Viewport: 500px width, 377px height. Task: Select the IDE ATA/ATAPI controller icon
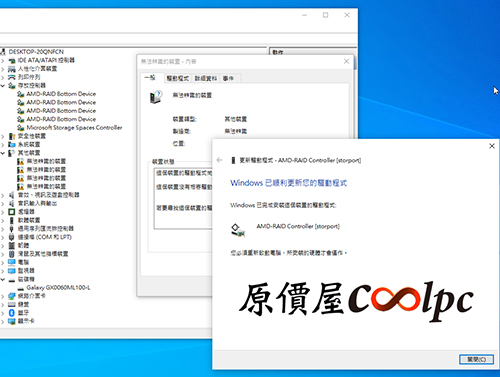pyautogui.click(x=12, y=60)
